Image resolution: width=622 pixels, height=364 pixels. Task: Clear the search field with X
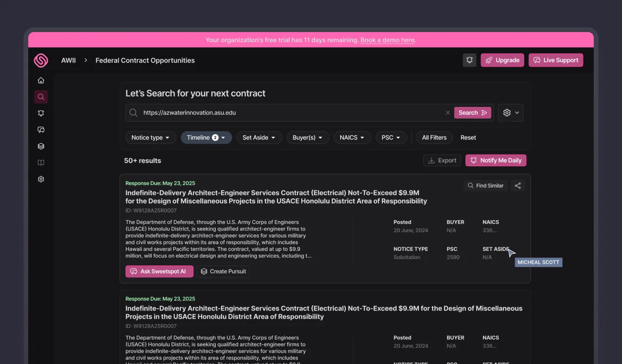tap(448, 113)
